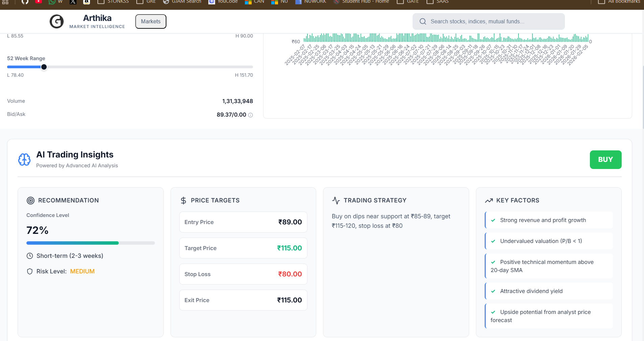Click the Trading Strategy activity icon
The image size is (644, 341).
[x=336, y=200]
